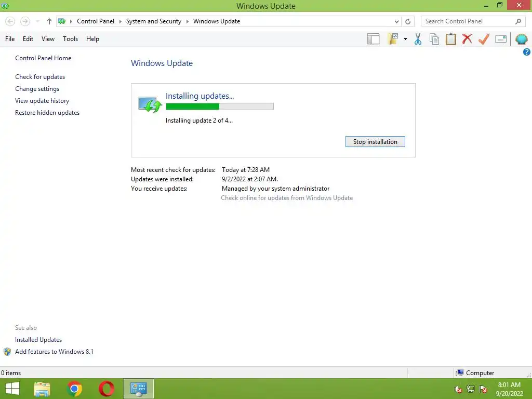This screenshot has height=399, width=532.
Task: Click the search magnifier icon
Action: (518, 21)
